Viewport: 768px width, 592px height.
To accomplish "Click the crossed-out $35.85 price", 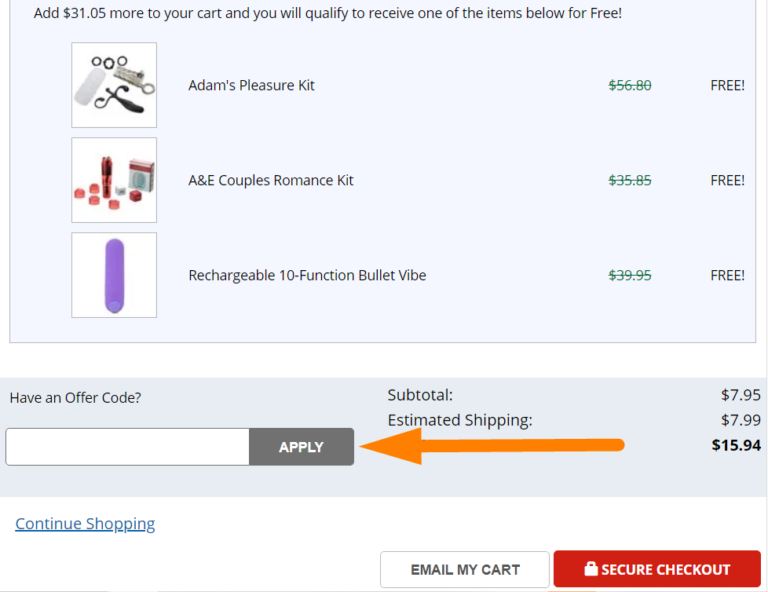I will [630, 180].
